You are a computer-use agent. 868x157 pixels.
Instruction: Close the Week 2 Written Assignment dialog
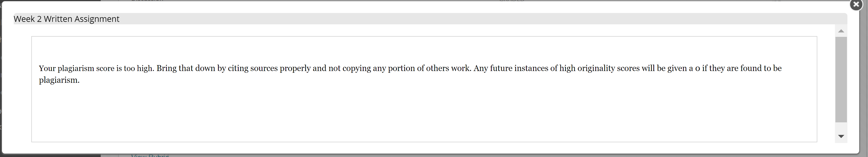point(856,5)
